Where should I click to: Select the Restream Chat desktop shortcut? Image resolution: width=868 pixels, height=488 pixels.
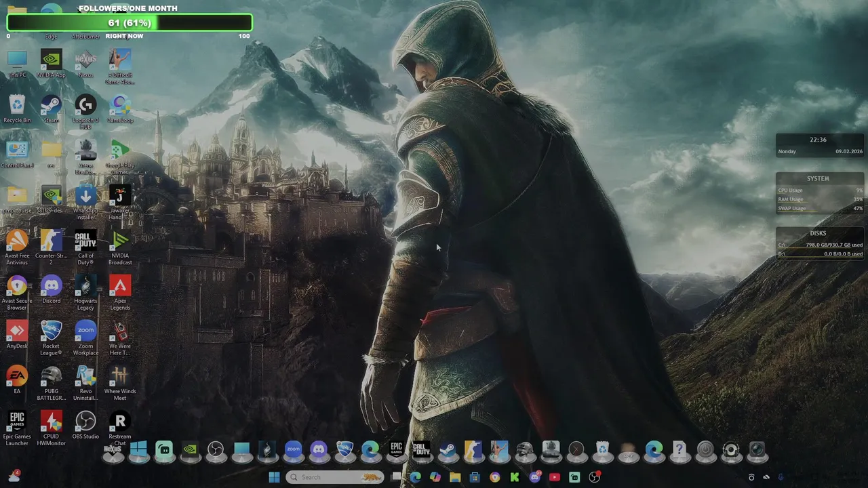pyautogui.click(x=120, y=429)
